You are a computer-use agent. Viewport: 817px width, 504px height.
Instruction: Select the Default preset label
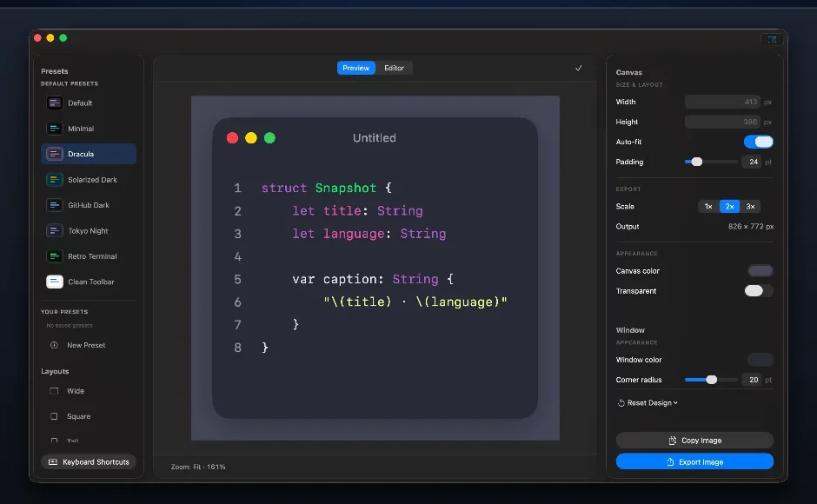point(80,103)
